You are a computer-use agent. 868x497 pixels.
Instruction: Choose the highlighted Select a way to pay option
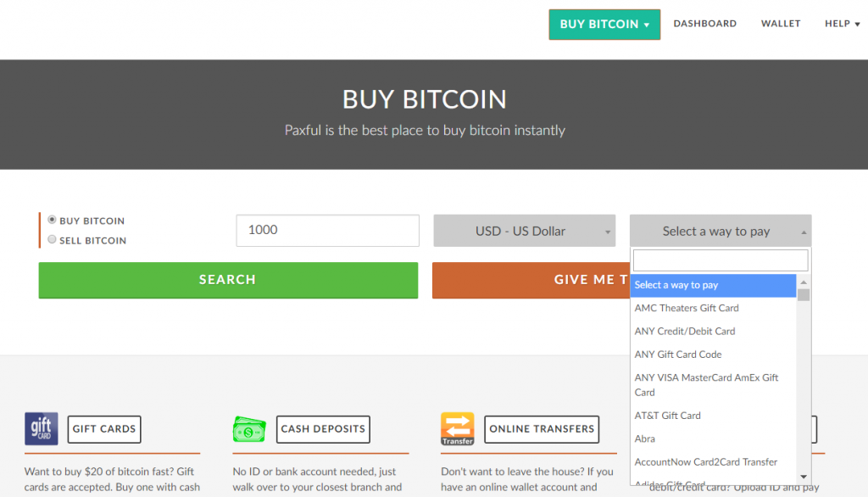point(713,285)
